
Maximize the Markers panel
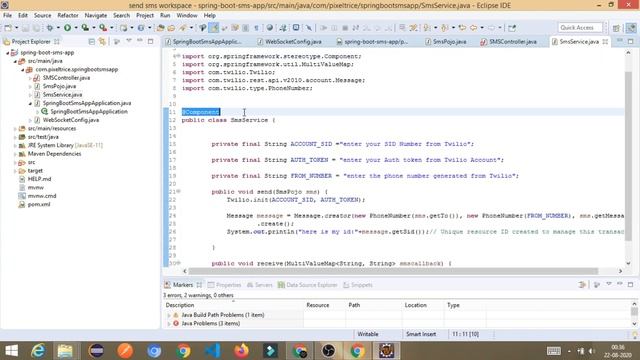coord(631,284)
